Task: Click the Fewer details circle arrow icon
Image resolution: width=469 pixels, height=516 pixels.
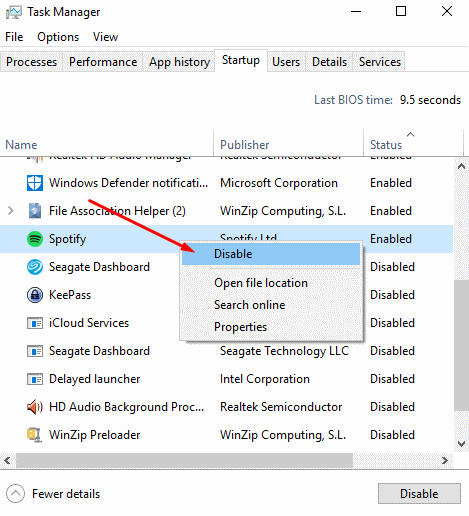Action: 15,494
